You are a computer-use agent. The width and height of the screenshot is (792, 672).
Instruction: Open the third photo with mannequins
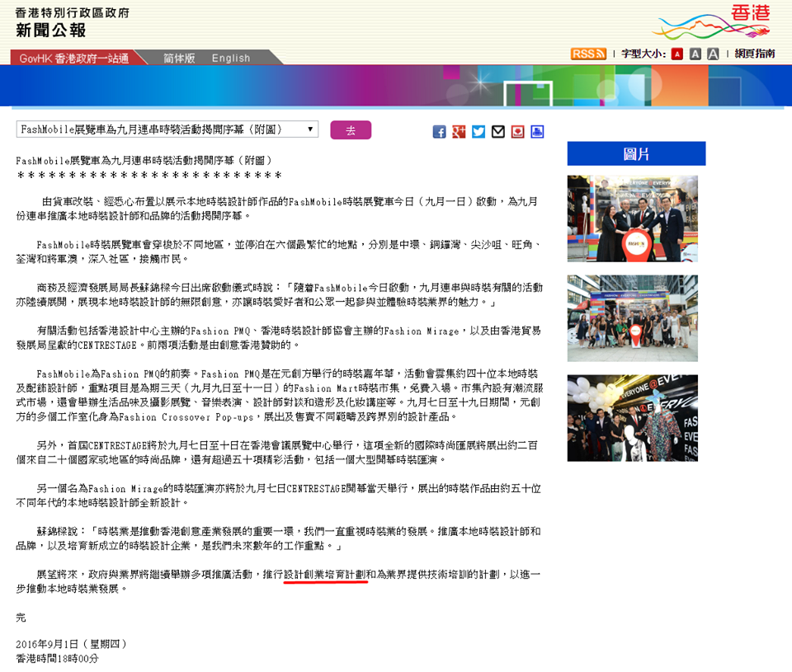pyautogui.click(x=632, y=418)
